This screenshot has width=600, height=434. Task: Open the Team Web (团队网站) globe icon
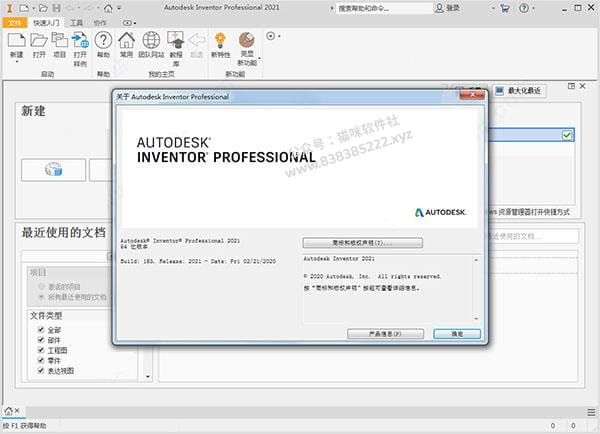151,40
